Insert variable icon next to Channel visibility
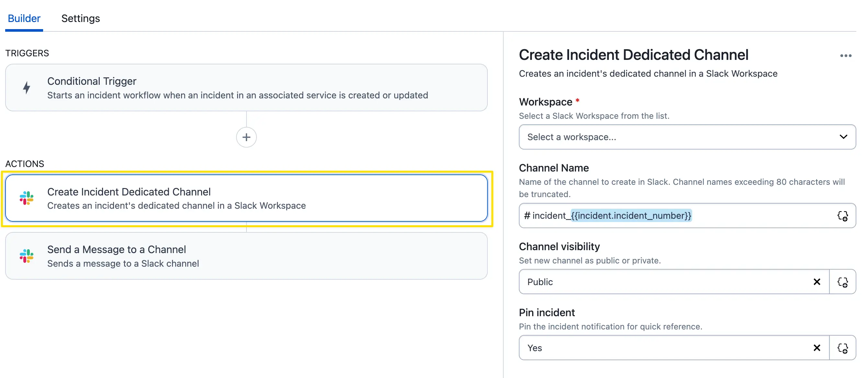 842,282
